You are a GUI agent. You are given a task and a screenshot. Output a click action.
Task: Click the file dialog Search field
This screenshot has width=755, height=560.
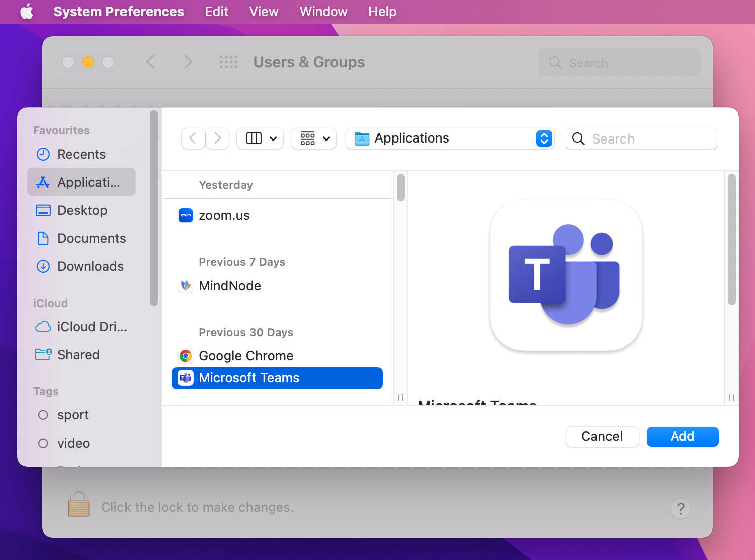pos(642,138)
